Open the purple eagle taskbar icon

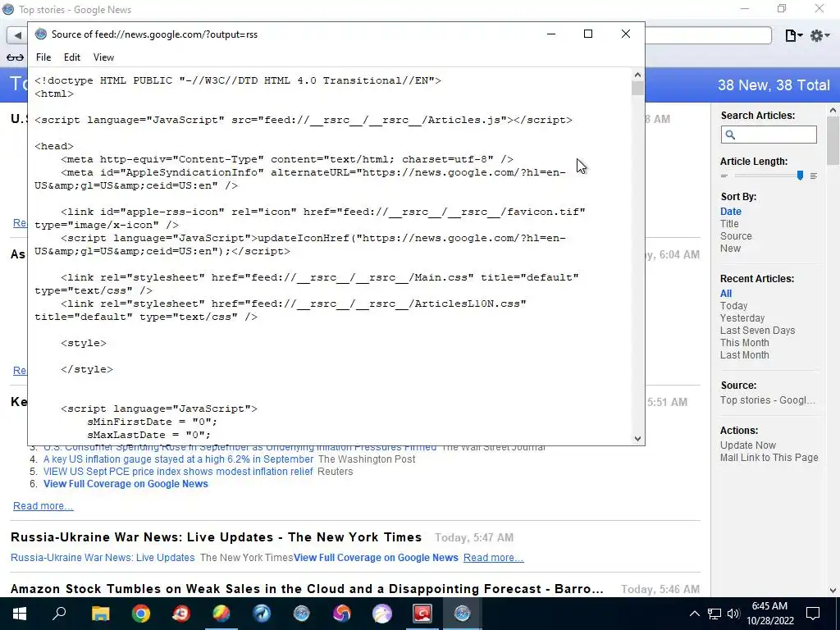coord(382,614)
